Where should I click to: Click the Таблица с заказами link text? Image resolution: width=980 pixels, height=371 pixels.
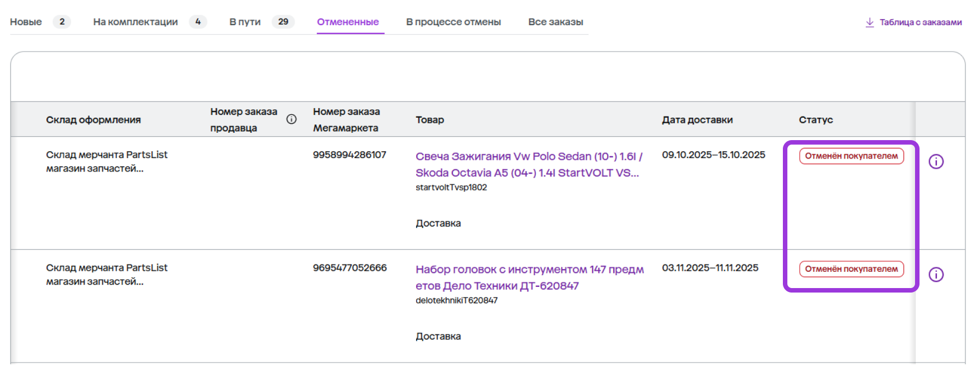920,22
